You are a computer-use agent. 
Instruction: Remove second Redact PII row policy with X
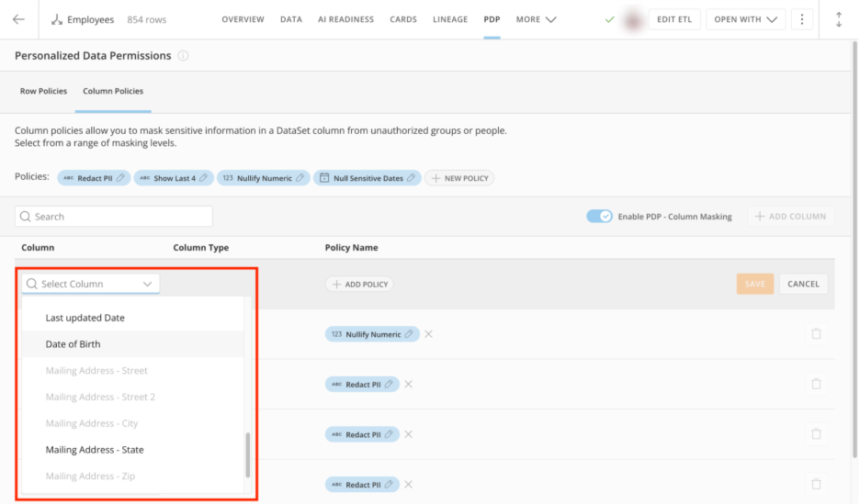[408, 434]
